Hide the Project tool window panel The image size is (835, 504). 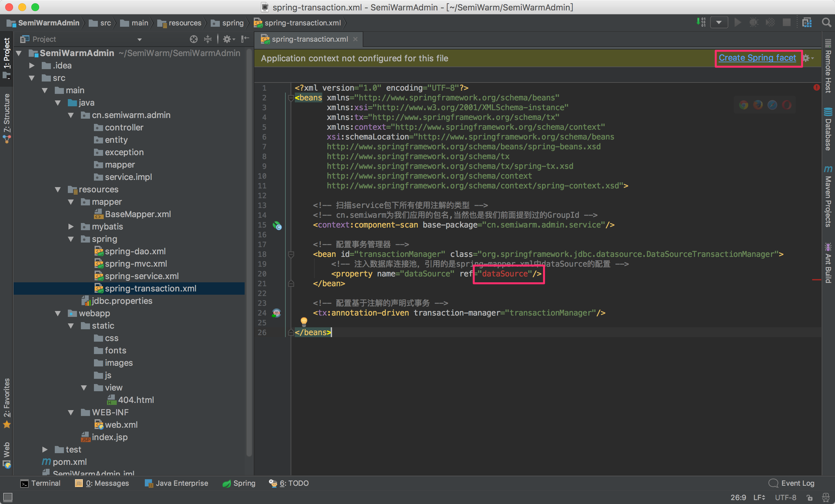(245, 39)
